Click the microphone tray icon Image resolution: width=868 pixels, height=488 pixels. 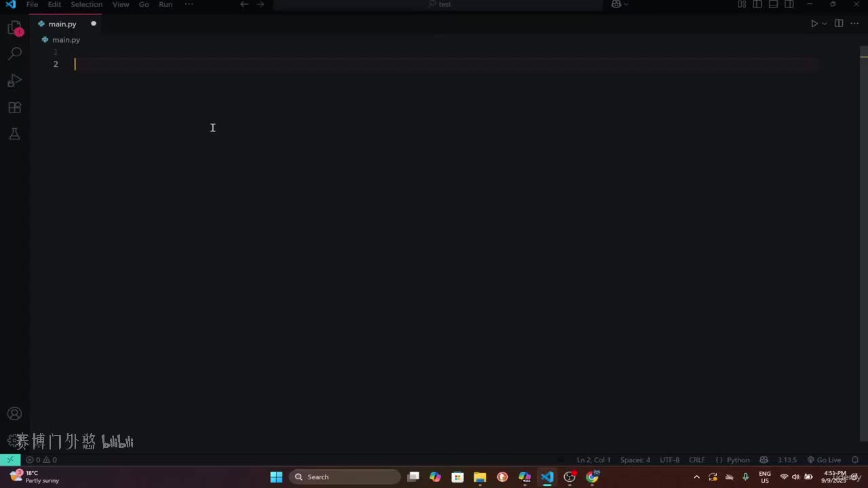(x=746, y=477)
